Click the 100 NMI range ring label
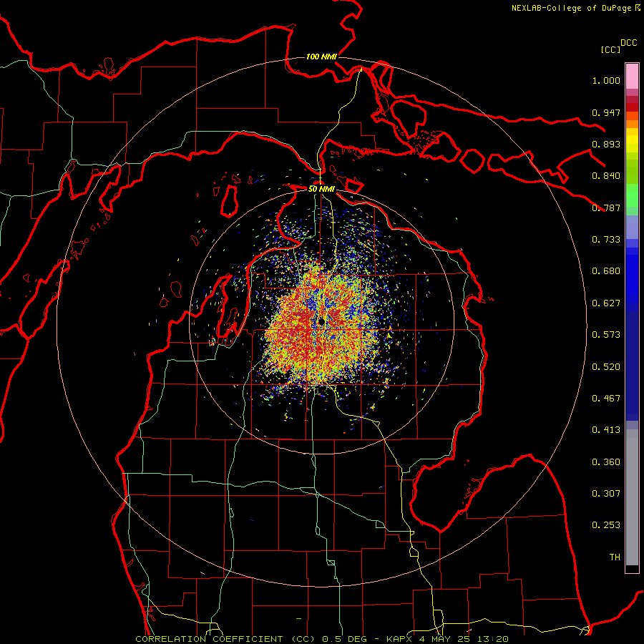The width and height of the screenshot is (644, 644). point(321,57)
